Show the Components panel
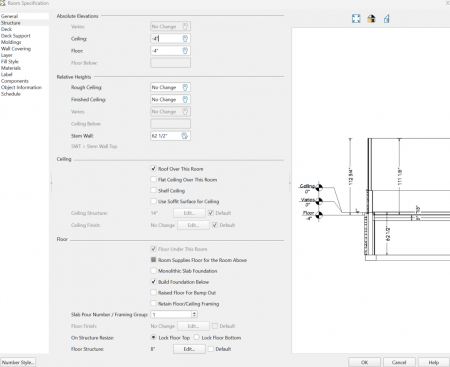 [x=15, y=81]
